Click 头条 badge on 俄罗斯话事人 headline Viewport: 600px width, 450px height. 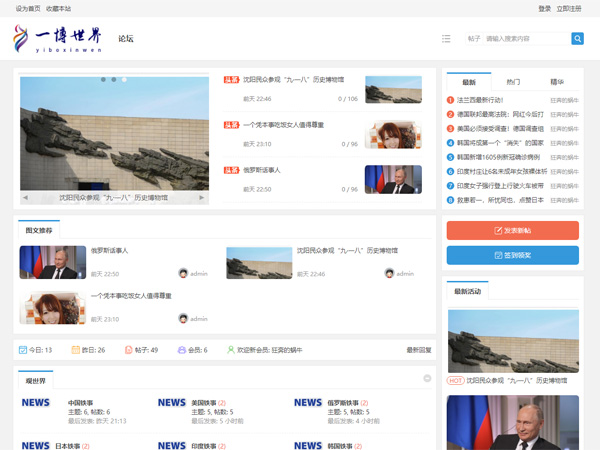coord(232,170)
